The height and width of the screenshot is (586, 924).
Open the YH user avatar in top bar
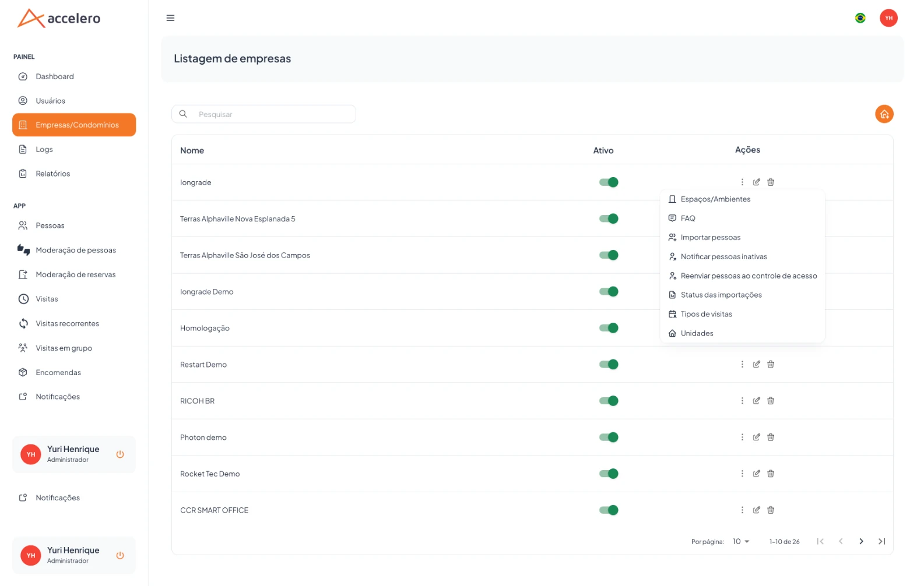(x=888, y=18)
